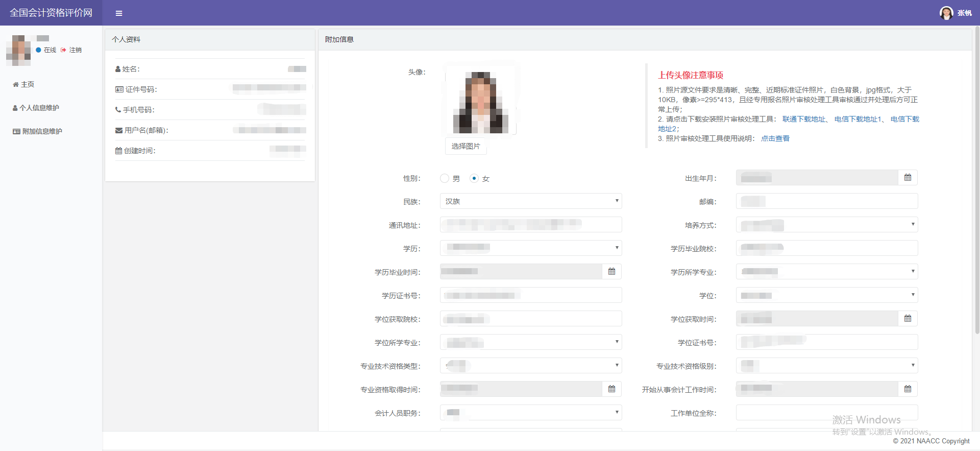
Task: Expand the 民族 dropdown showing 汉族
Action: point(531,201)
